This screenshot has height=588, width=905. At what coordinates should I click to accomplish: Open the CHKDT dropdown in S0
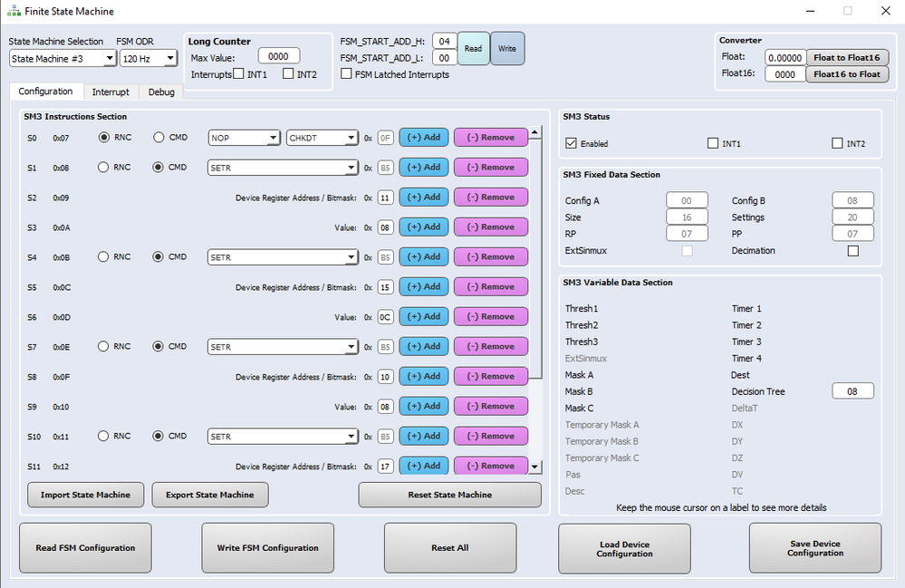(322, 138)
